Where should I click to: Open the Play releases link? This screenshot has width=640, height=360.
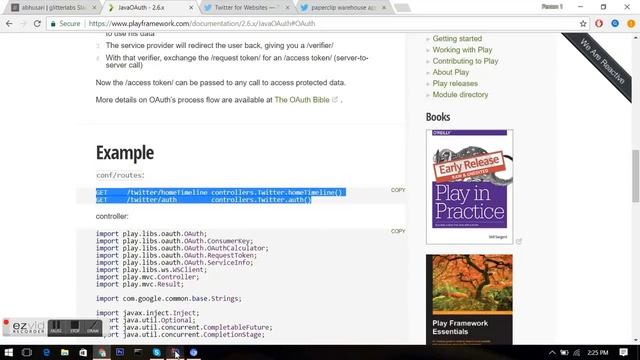tap(455, 83)
